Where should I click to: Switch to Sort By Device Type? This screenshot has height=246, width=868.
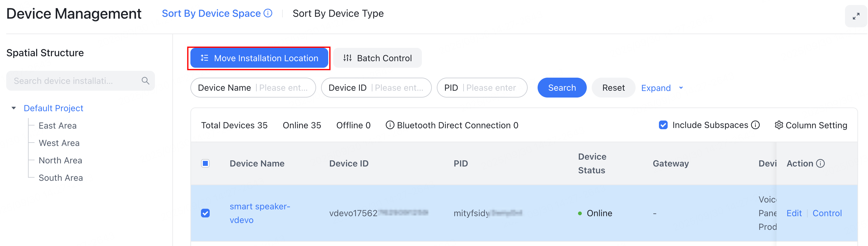338,13
